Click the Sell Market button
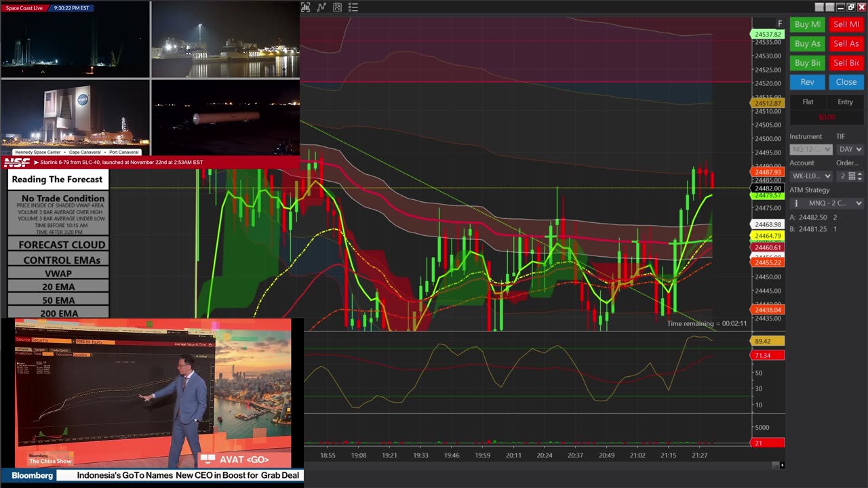The width and height of the screenshot is (868, 488). (x=846, y=24)
